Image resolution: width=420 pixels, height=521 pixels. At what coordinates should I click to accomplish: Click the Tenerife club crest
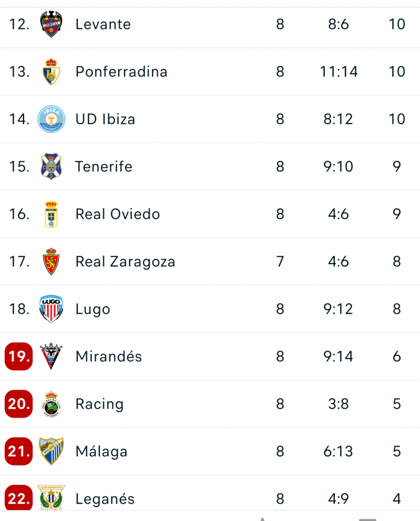[x=51, y=166]
